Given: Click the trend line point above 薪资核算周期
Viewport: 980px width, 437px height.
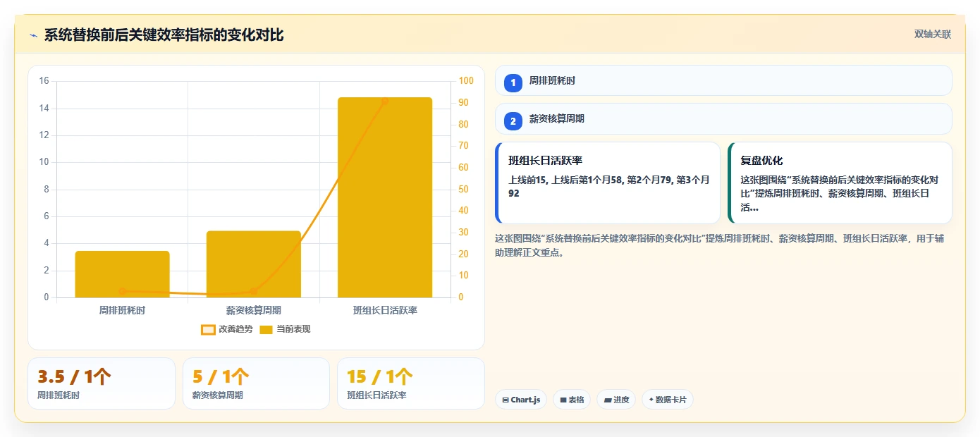Looking at the screenshot, I should (x=254, y=291).
